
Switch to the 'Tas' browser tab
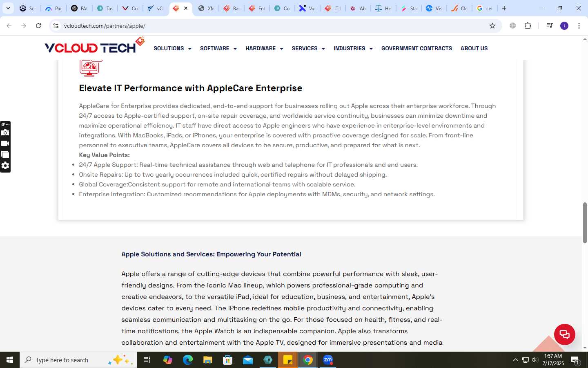[x=105, y=8]
